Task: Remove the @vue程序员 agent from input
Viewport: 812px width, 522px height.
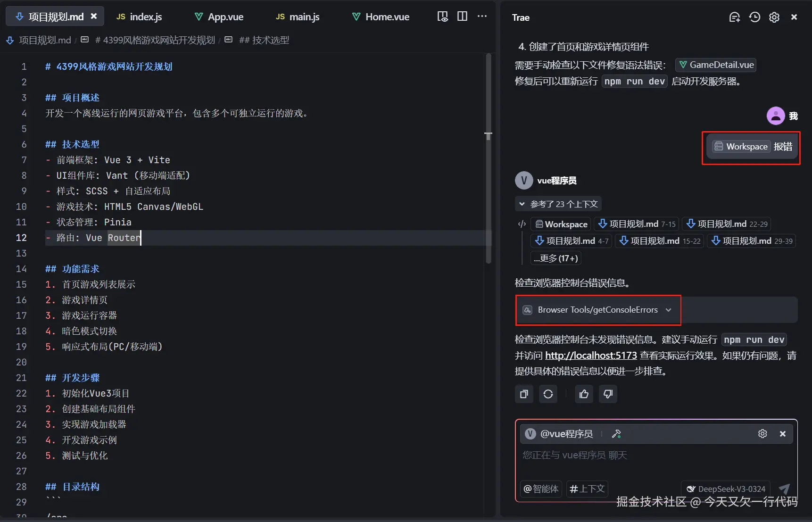Action: coord(783,434)
